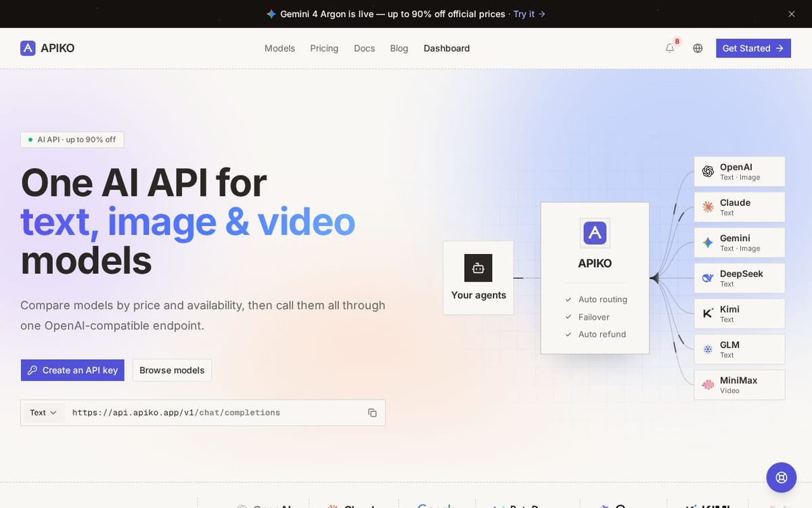Click the Kimi provider name
Viewport: 812px width, 508px height.
[x=729, y=309]
